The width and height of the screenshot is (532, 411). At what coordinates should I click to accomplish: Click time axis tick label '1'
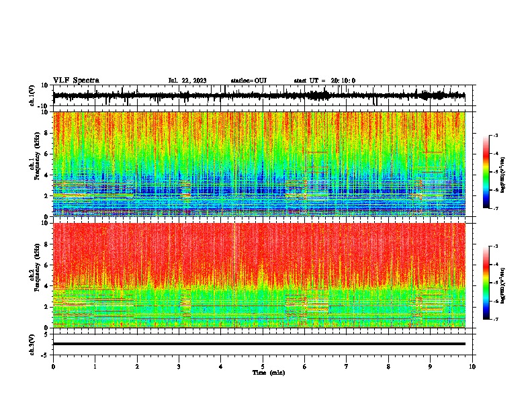click(95, 367)
